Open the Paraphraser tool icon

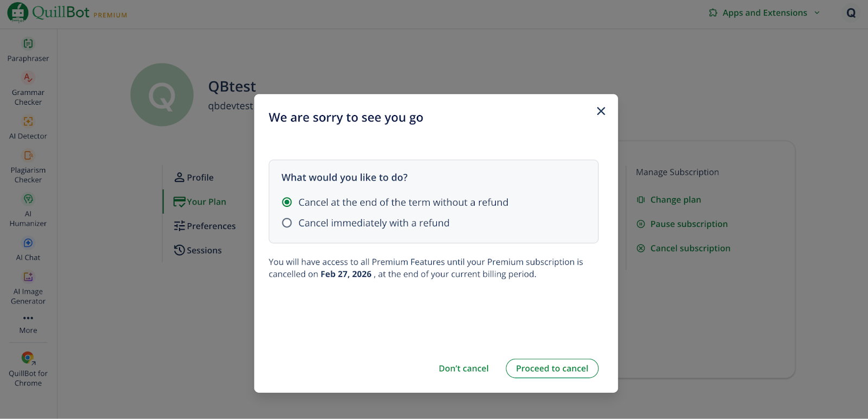point(28,43)
